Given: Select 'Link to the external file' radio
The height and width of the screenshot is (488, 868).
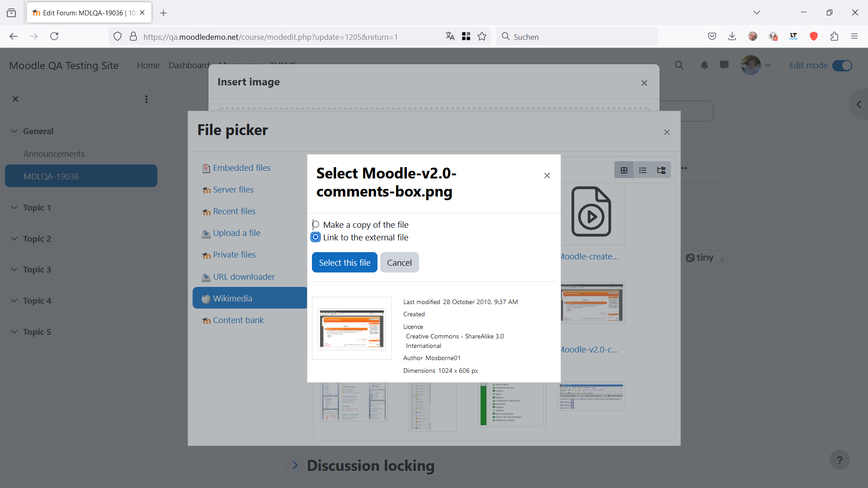Looking at the screenshot, I should [316, 237].
